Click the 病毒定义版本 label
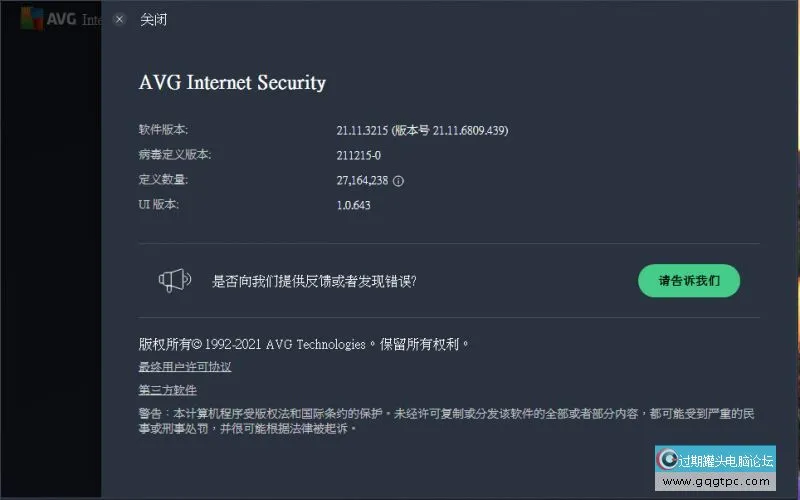This screenshot has width=800, height=500. tap(175, 155)
